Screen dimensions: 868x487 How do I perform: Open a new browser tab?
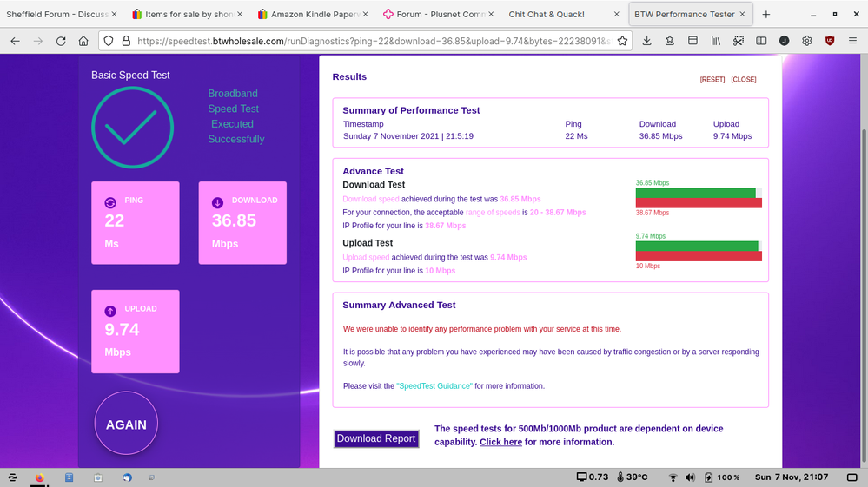pyautogui.click(x=766, y=15)
